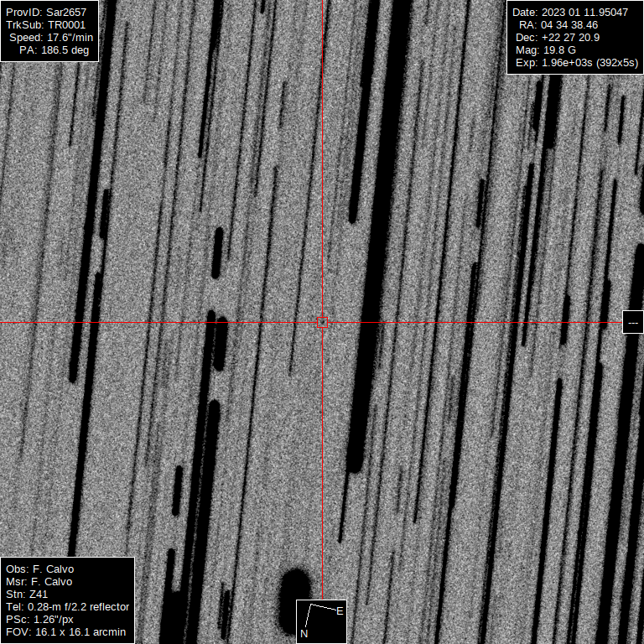The width and height of the screenshot is (644, 644).
Task: Click the 'N' label in compass box
Action: [x=304, y=634]
